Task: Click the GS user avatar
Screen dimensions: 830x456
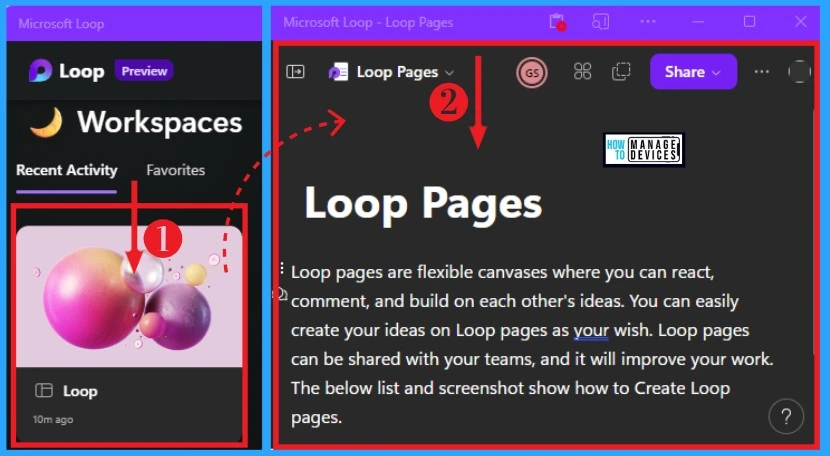Action: tap(532, 73)
